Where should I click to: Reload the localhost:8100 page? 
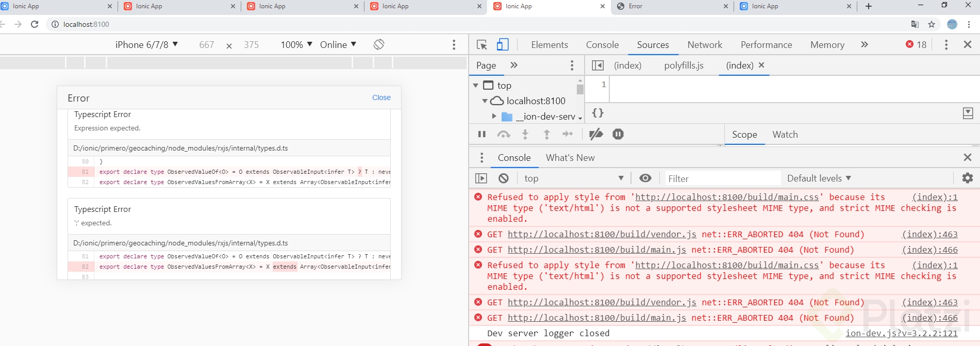tap(35, 24)
